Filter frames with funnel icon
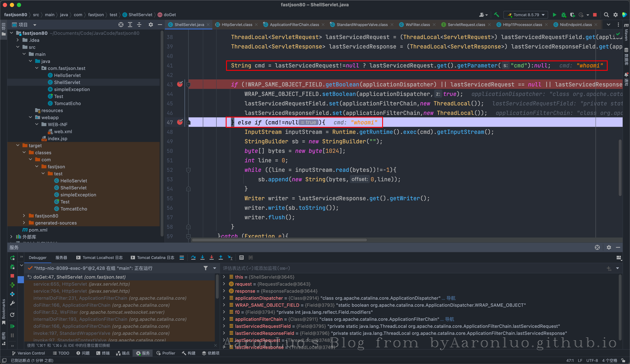630x364 pixels. pyautogui.click(x=205, y=268)
